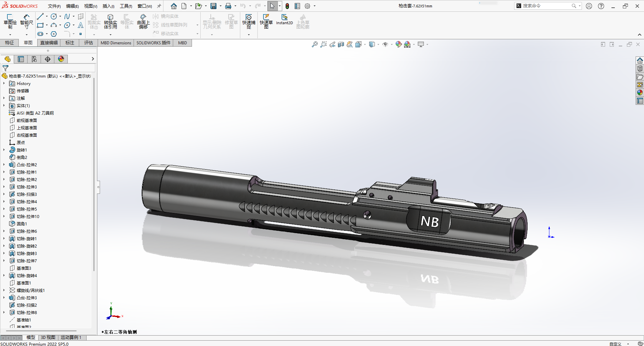Image resolution: width=644 pixels, height=346 pixels.
Task: Select the arc sketch tool
Action: tap(54, 25)
